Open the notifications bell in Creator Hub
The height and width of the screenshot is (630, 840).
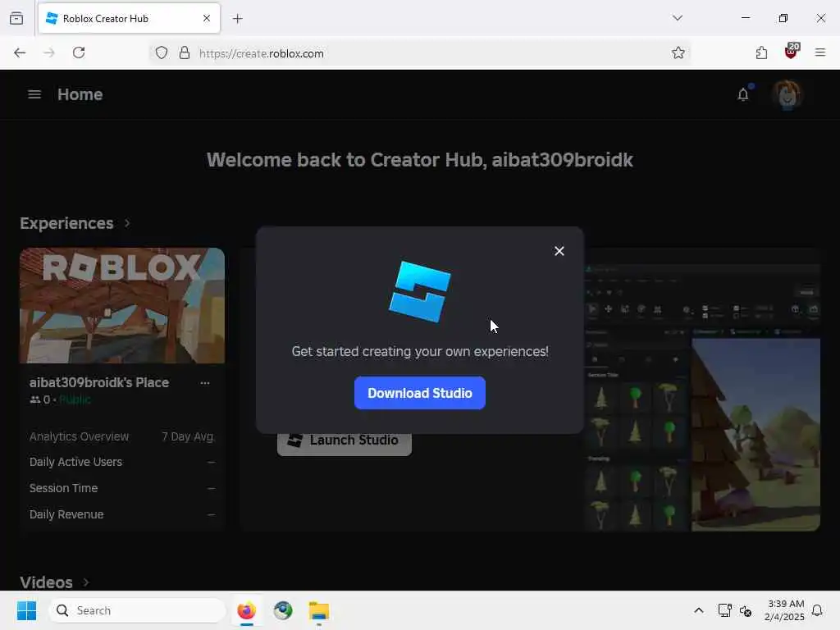click(x=743, y=94)
